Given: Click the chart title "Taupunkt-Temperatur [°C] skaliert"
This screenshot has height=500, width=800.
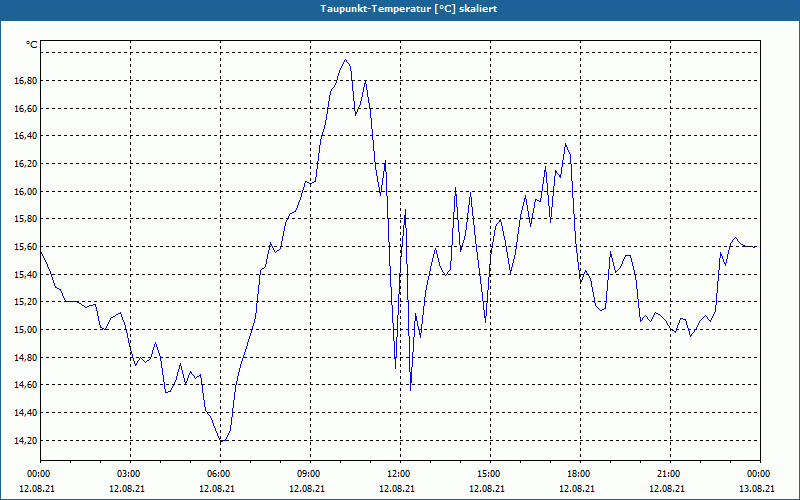Looking at the screenshot, I should tap(409, 9).
